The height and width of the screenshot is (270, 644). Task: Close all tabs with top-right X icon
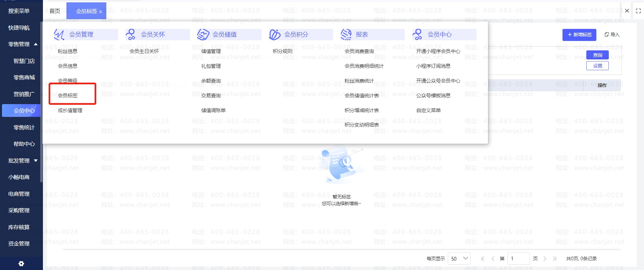[x=627, y=11]
